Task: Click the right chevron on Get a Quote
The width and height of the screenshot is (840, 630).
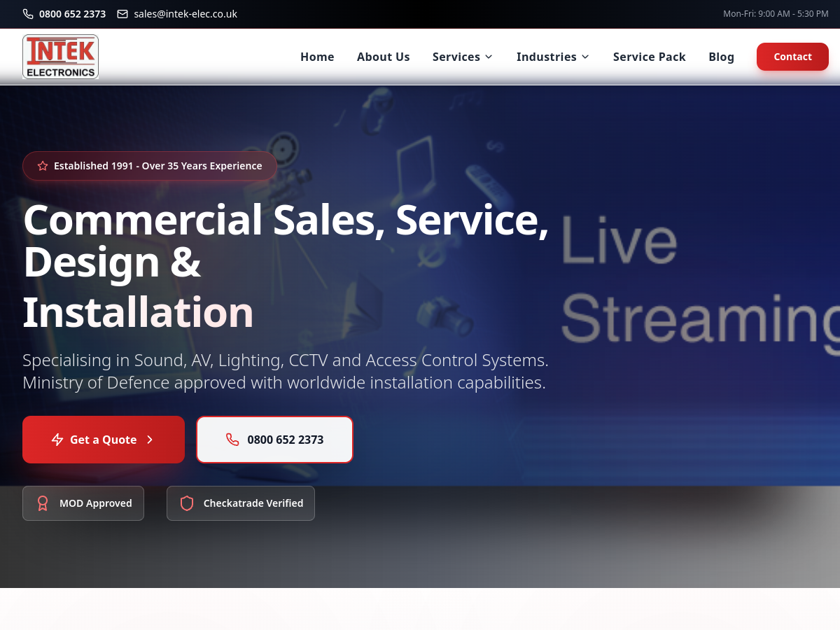Action: pyautogui.click(x=150, y=440)
